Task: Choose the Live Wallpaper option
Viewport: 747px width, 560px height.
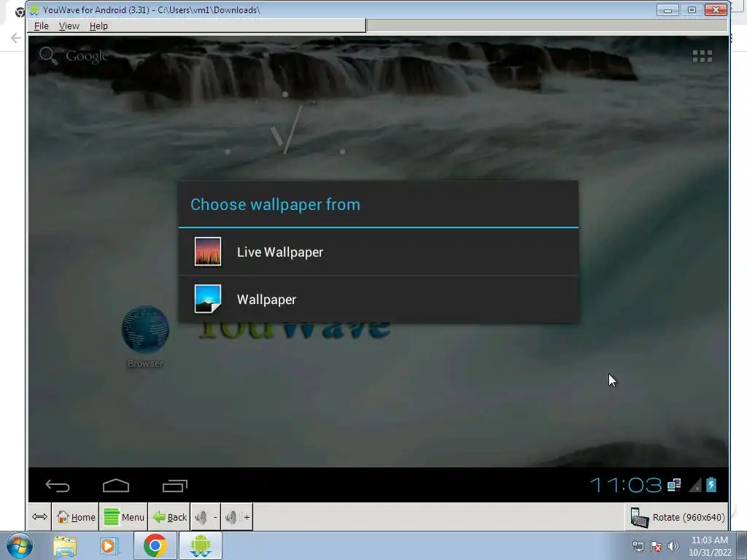Action: [x=379, y=252]
